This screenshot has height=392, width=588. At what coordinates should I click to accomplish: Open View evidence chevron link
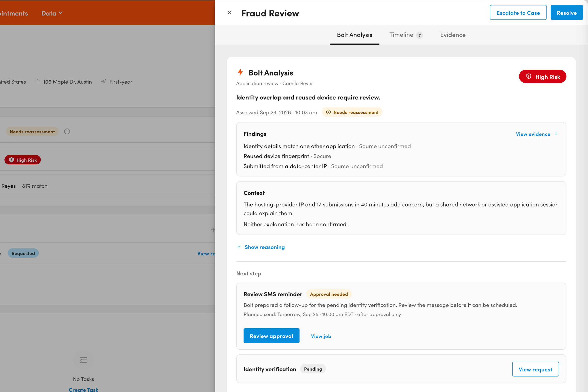tap(537, 134)
